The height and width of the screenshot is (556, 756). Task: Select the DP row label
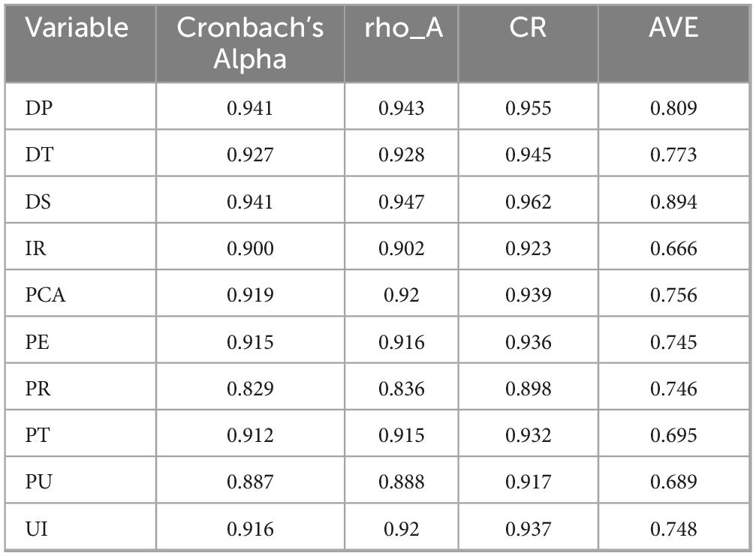tap(38, 108)
